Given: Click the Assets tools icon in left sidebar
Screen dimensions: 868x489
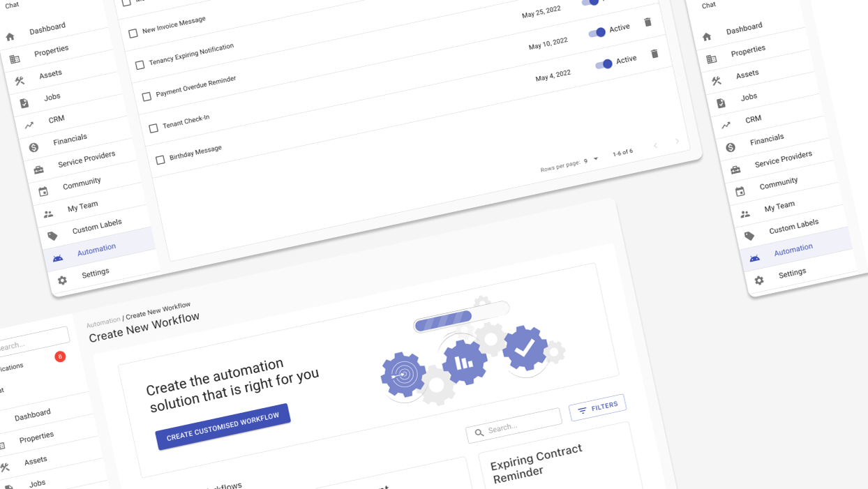Looking at the screenshot, I should pos(20,81).
